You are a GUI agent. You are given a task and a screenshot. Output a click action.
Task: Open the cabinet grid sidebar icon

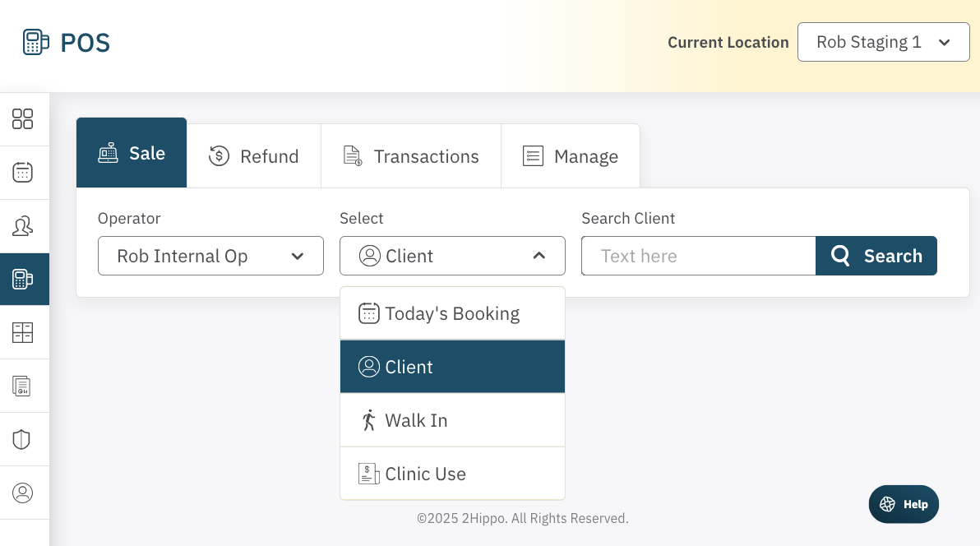point(22,333)
